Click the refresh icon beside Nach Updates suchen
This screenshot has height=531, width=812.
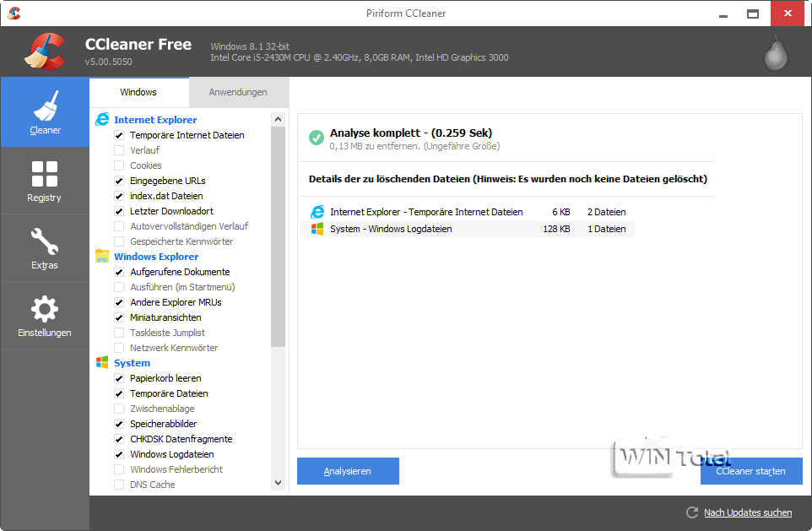click(692, 512)
